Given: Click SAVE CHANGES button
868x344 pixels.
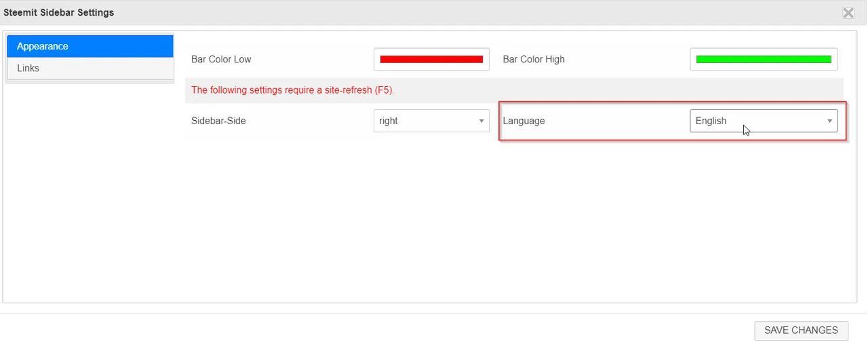Looking at the screenshot, I should click(x=801, y=330).
